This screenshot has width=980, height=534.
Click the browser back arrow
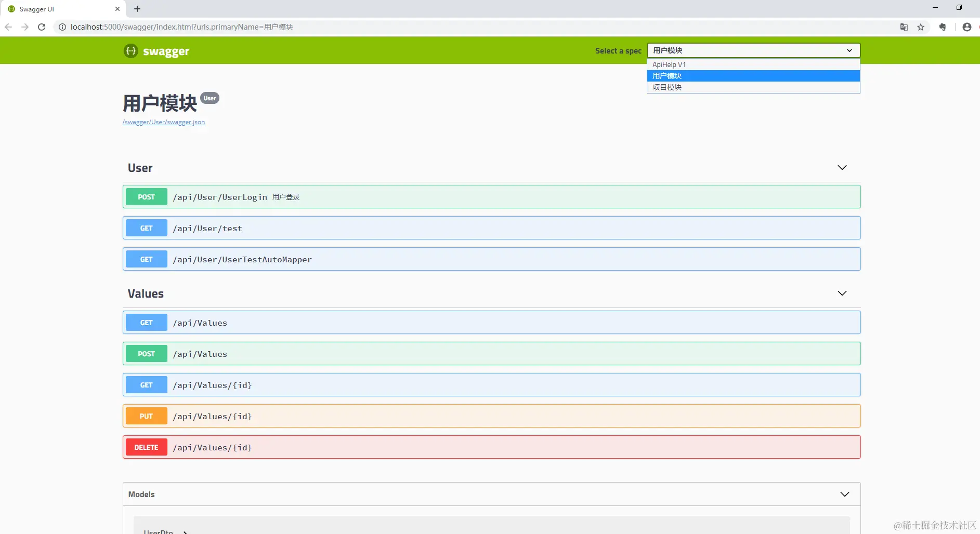(8, 27)
